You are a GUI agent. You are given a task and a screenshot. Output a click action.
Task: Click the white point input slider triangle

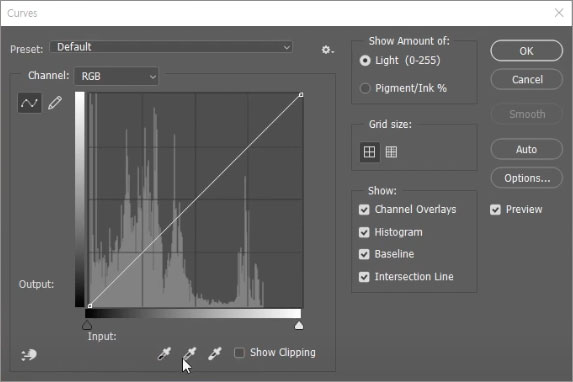[x=299, y=325]
